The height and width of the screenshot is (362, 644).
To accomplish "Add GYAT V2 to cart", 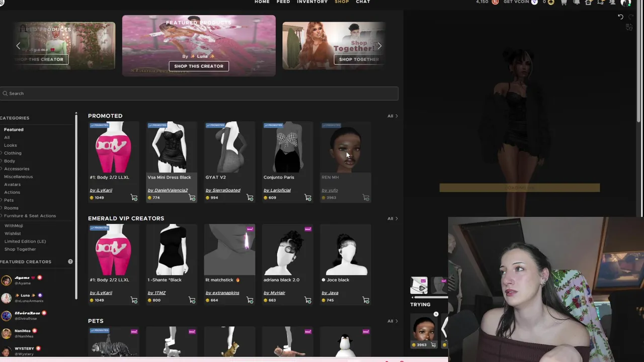I will (250, 198).
